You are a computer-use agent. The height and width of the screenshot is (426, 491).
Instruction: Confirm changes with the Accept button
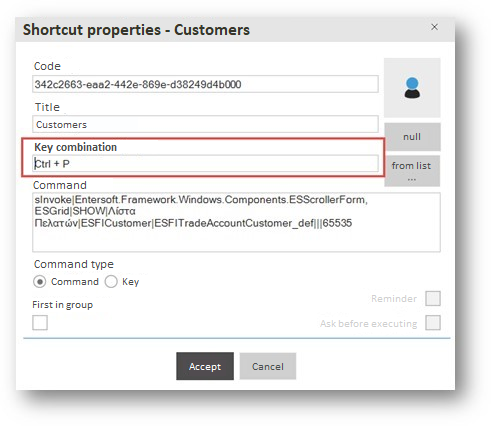pos(205,366)
